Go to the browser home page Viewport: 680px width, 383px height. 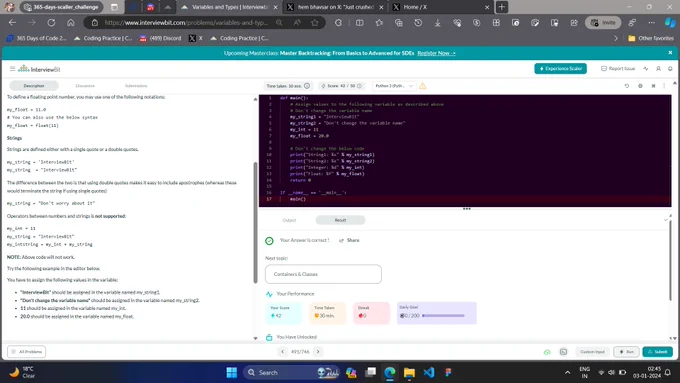pyautogui.click(x=71, y=23)
